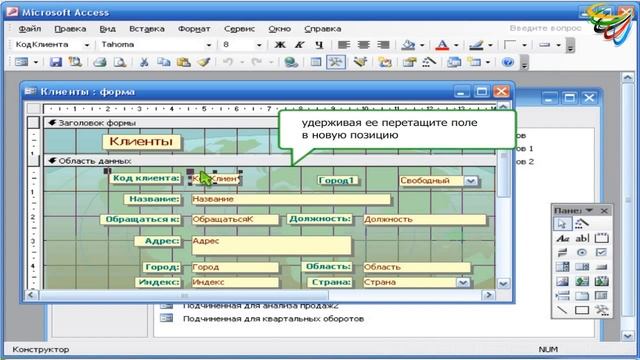The image size is (640, 360).
Task: Open the КодКлиента object dropdown
Action: point(87,45)
